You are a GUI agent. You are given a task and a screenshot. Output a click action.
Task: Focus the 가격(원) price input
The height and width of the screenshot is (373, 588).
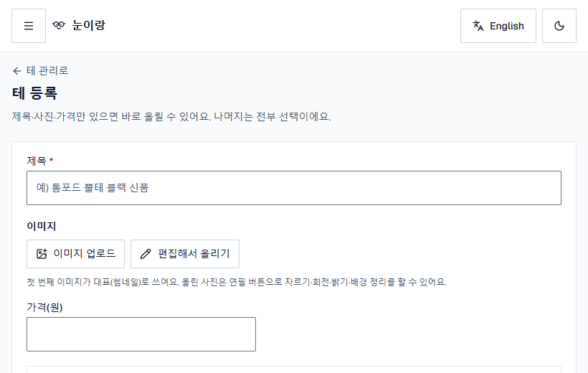(141, 334)
